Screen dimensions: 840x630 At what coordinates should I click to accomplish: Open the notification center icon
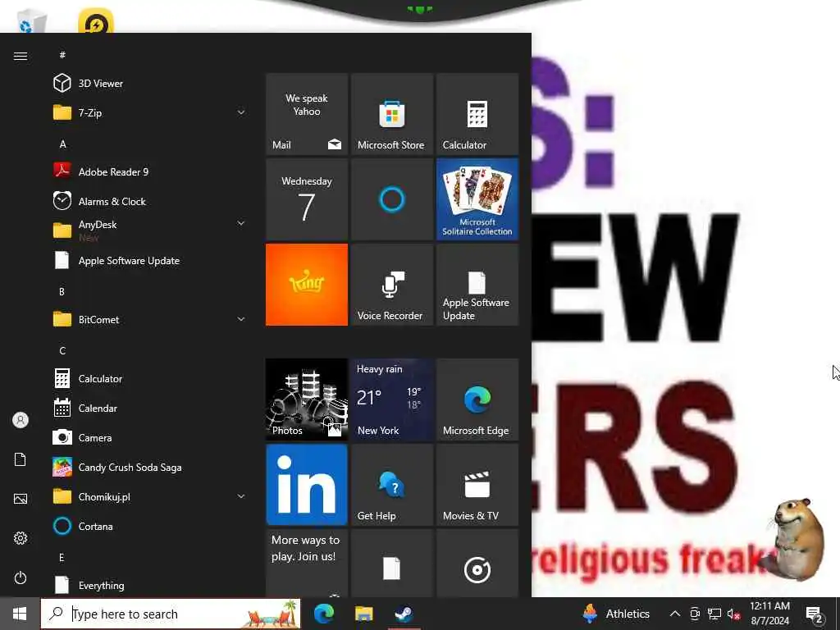(x=815, y=615)
